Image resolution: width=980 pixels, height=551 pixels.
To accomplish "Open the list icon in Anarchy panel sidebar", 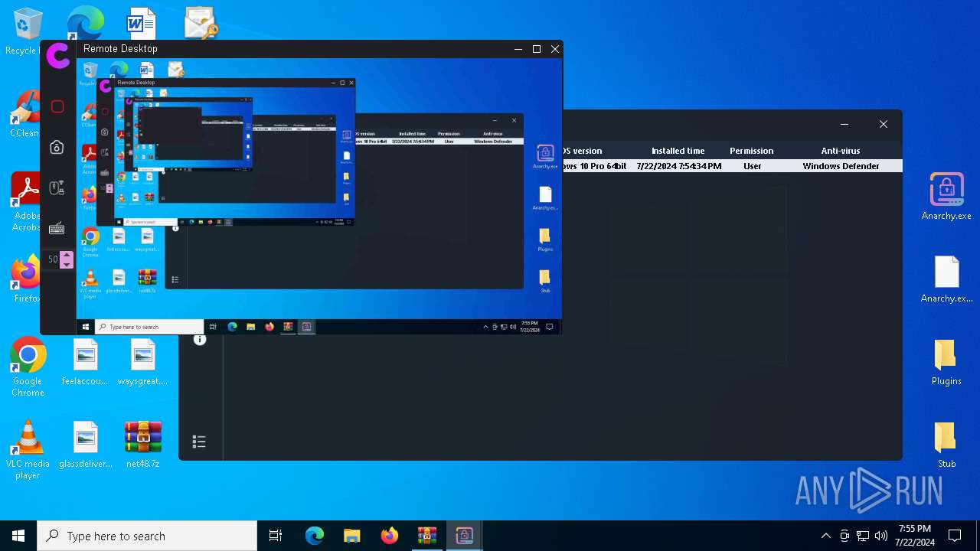I will point(199,442).
